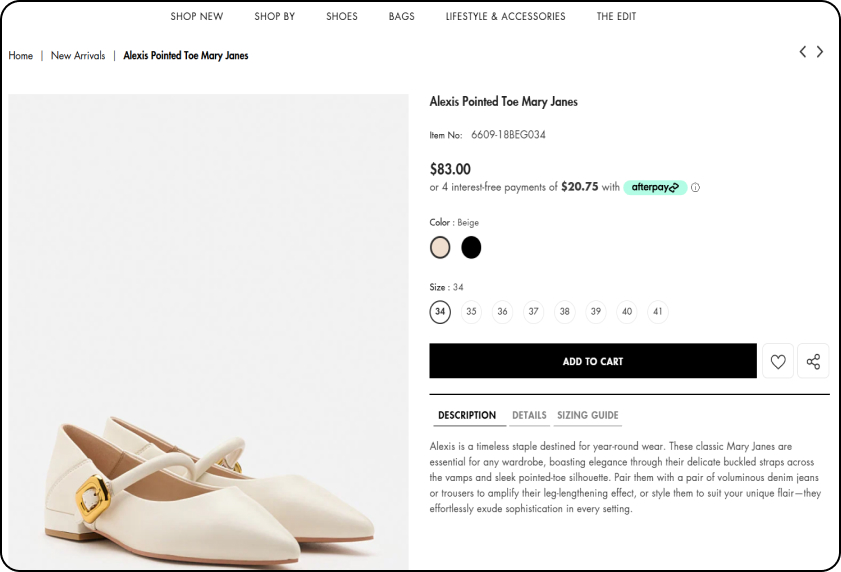Open the Afterpay info circle icon
The width and height of the screenshot is (841, 572).
(695, 187)
